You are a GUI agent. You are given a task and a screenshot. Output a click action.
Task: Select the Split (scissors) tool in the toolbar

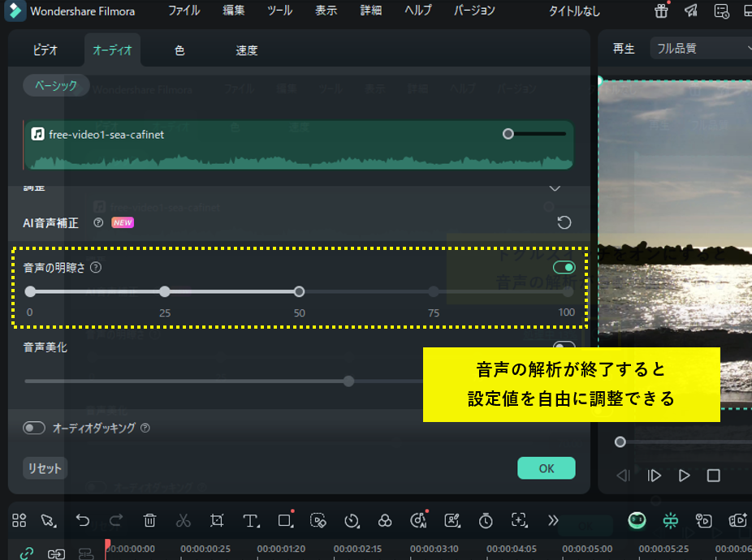183,521
